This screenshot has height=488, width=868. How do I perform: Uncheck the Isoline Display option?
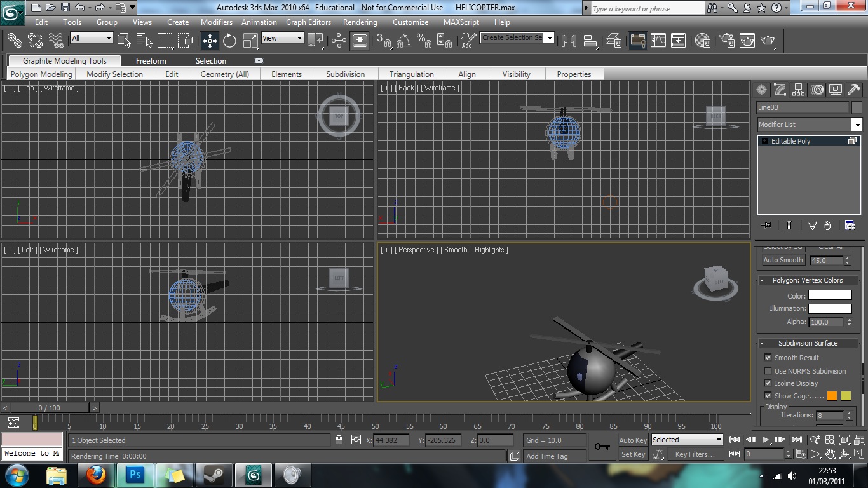[768, 383]
